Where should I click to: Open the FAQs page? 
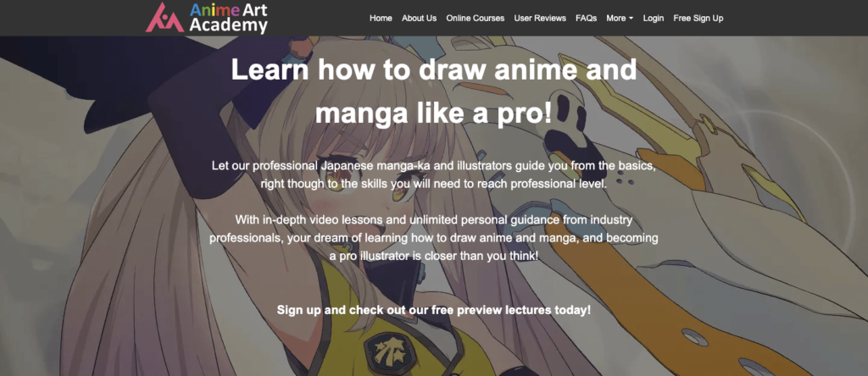click(587, 19)
